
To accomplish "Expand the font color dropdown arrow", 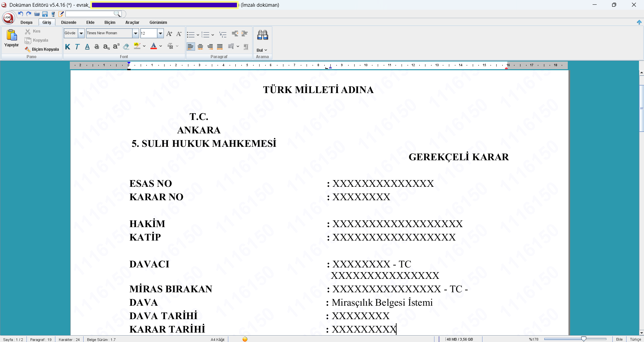I will tap(161, 46).
